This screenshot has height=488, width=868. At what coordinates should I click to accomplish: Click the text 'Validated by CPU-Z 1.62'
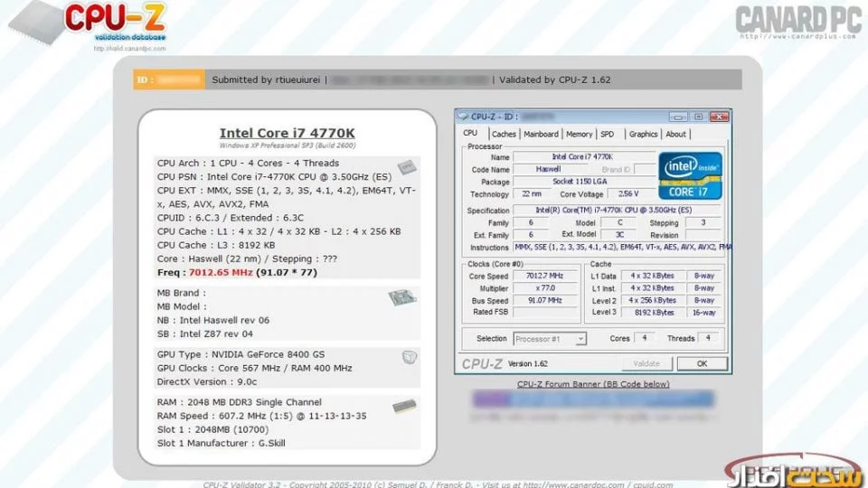(554, 80)
